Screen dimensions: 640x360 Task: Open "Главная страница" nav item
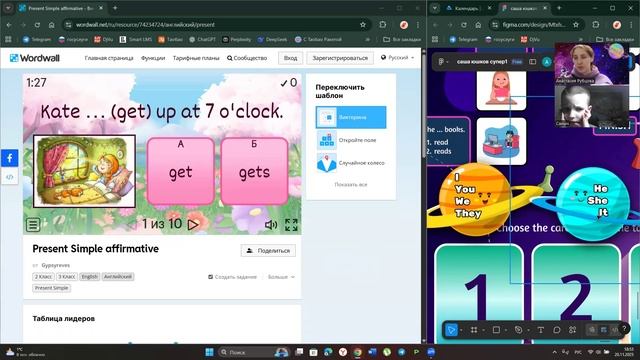[x=109, y=58]
